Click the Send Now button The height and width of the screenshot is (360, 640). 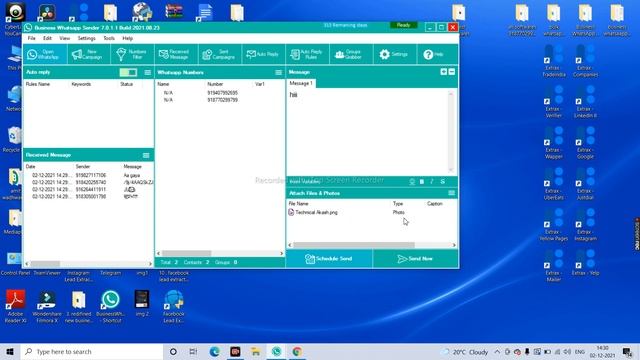416,259
